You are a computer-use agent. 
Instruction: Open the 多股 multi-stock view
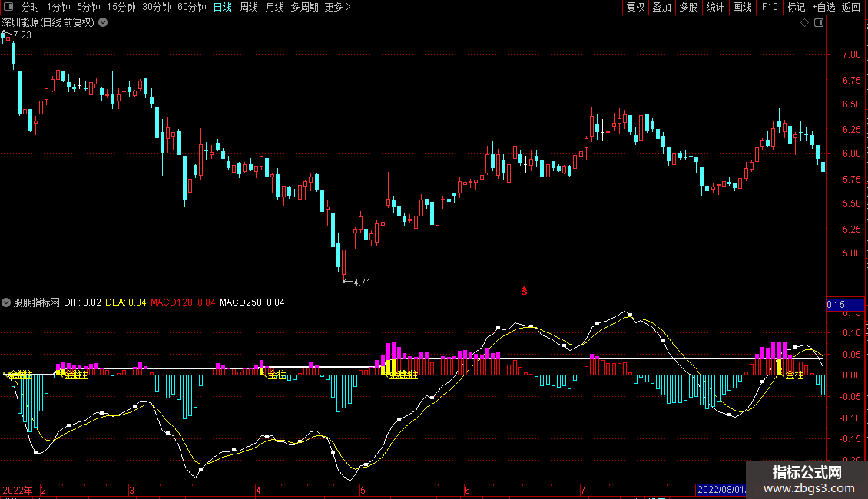(689, 7)
